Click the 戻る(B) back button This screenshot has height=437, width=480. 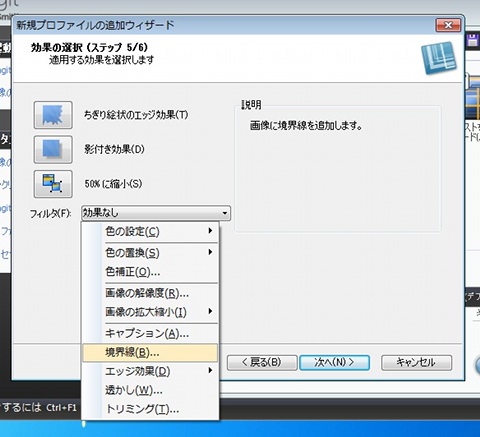(262, 362)
